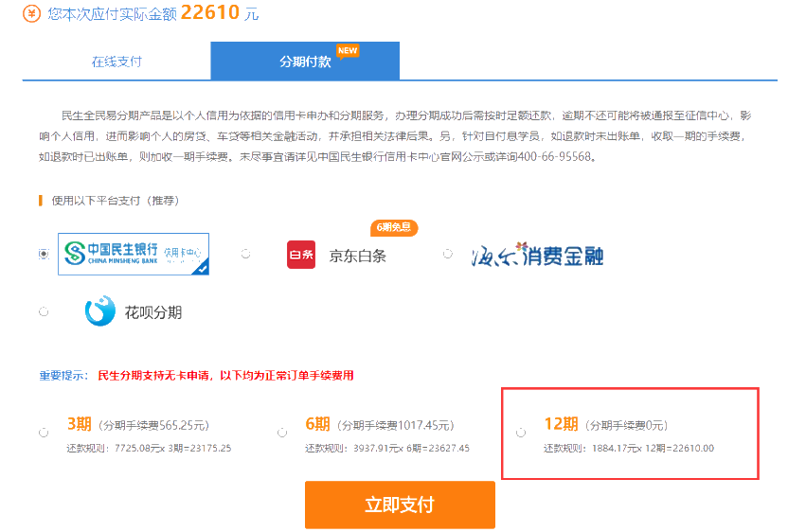Click the blue checkmark on Minsheng card

coord(201,268)
